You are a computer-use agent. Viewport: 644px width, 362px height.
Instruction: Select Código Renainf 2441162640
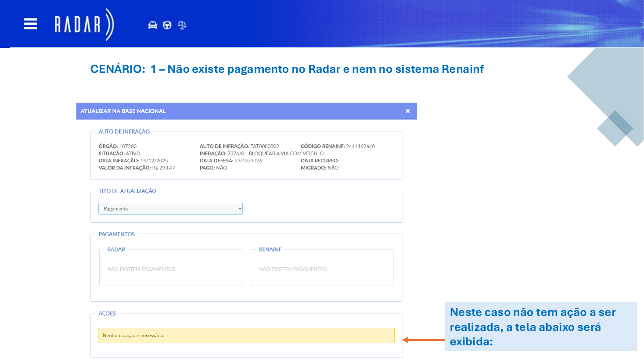[x=338, y=147]
